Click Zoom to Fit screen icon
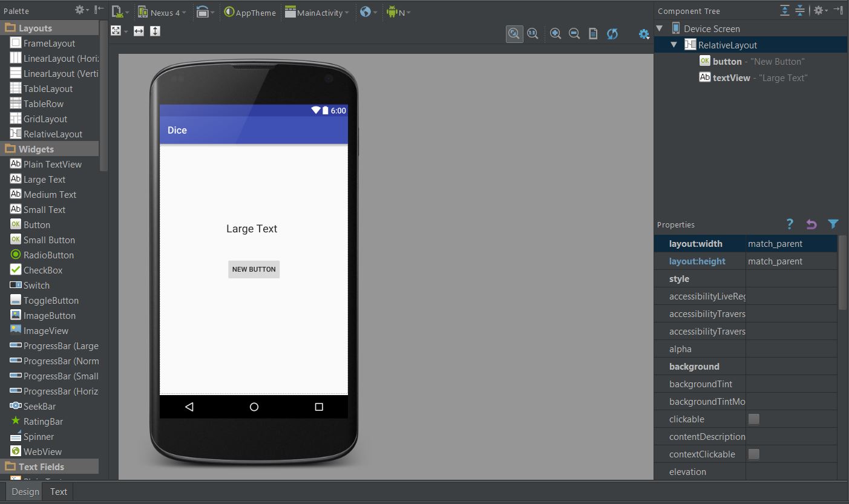 [x=514, y=34]
